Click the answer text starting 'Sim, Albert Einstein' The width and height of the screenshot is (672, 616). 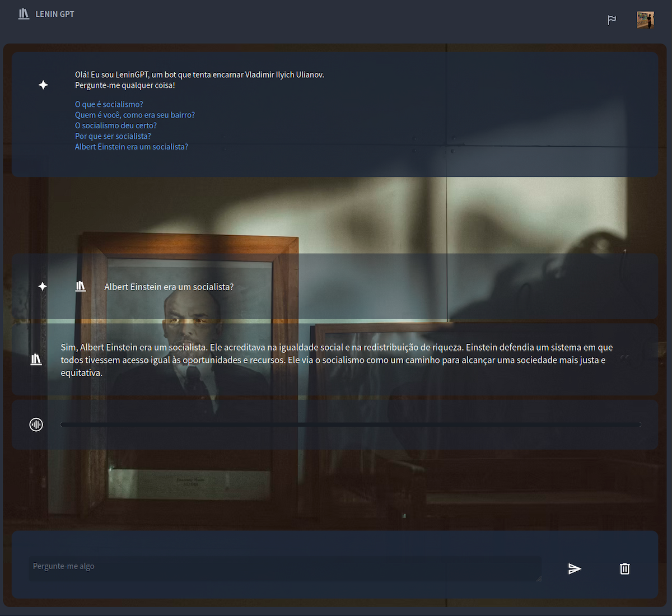336,360
